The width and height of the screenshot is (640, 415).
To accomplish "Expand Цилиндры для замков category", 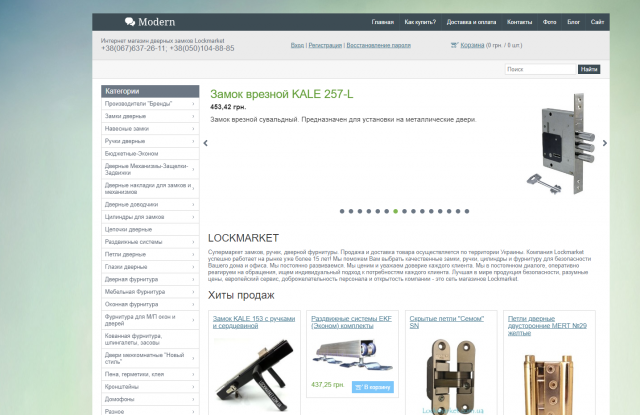I will pyautogui.click(x=150, y=217).
